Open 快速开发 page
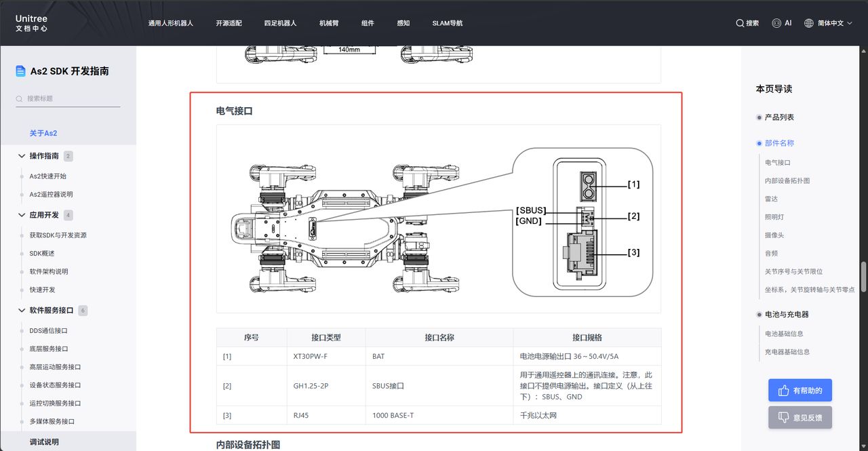The height and width of the screenshot is (451, 868). 42,290
